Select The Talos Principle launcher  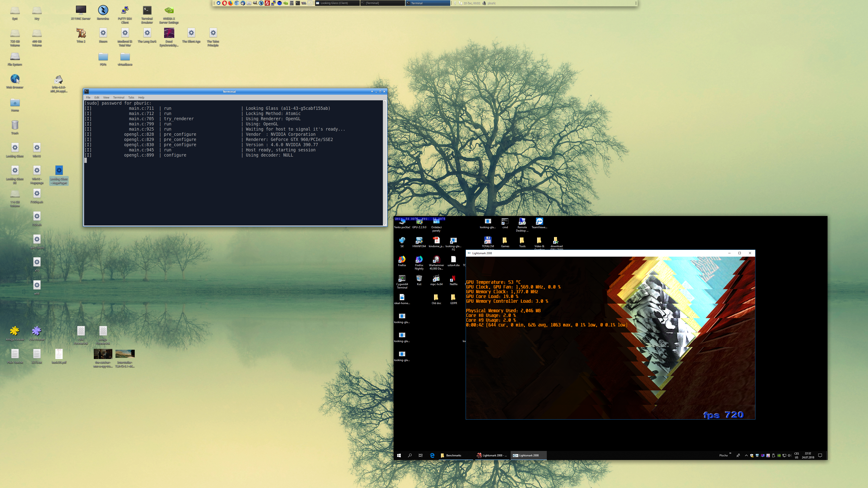tap(213, 37)
